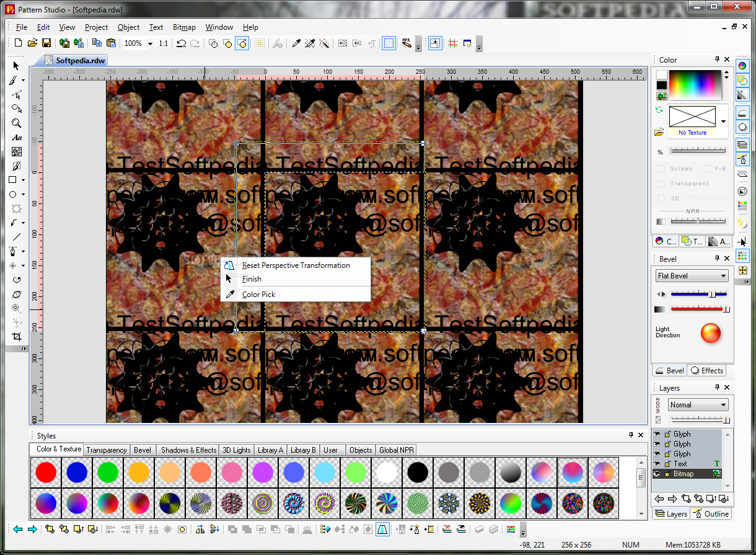Image resolution: width=756 pixels, height=555 pixels.
Task: Expand the Paintbrush tool flyout arrow
Action: click(24, 81)
